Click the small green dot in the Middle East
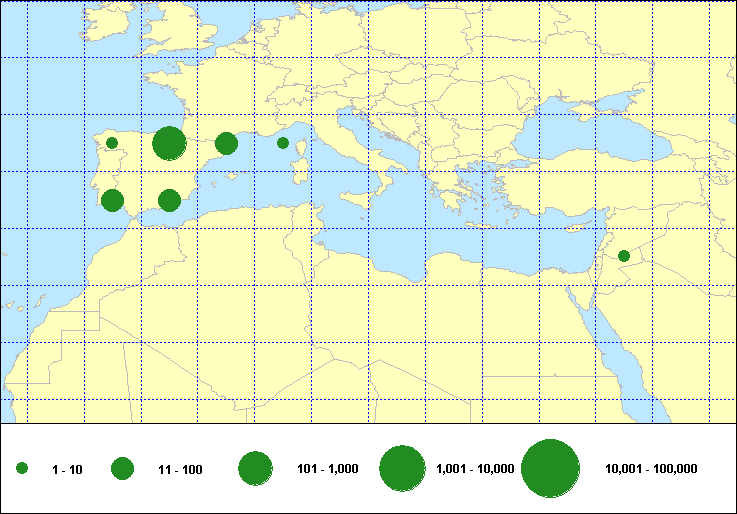The width and height of the screenshot is (737, 514). click(624, 256)
